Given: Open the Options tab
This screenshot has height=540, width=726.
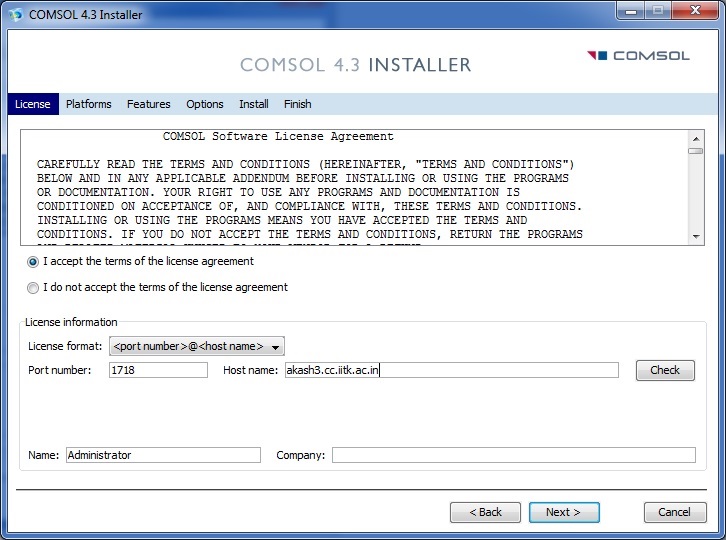Looking at the screenshot, I should [205, 104].
